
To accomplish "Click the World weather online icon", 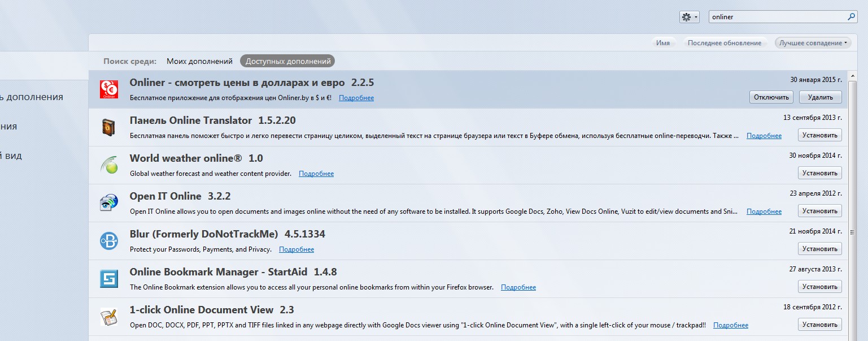I will coord(108,165).
